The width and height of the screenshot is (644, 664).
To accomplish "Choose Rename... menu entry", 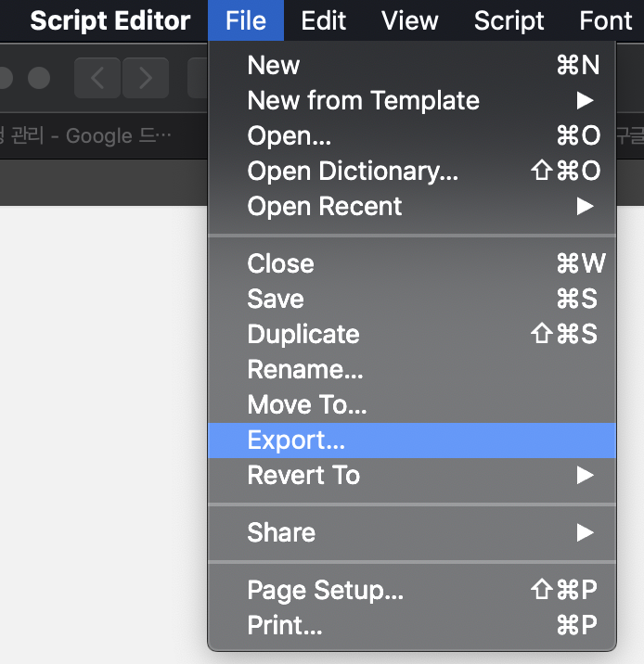I will tap(305, 369).
